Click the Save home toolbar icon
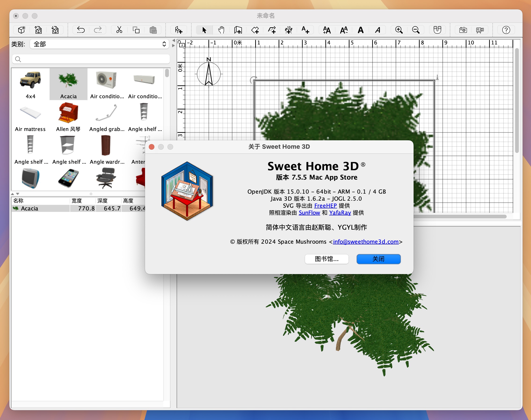The width and height of the screenshot is (531, 420). (x=55, y=30)
